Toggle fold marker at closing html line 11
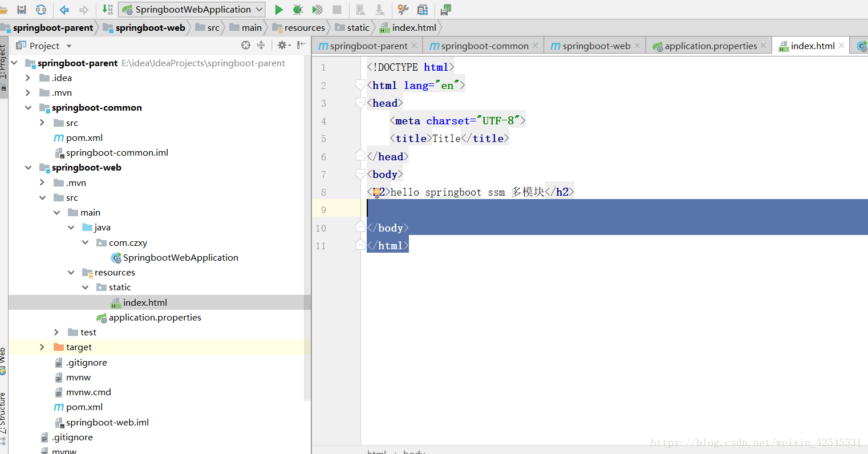The image size is (868, 454). coord(360,245)
